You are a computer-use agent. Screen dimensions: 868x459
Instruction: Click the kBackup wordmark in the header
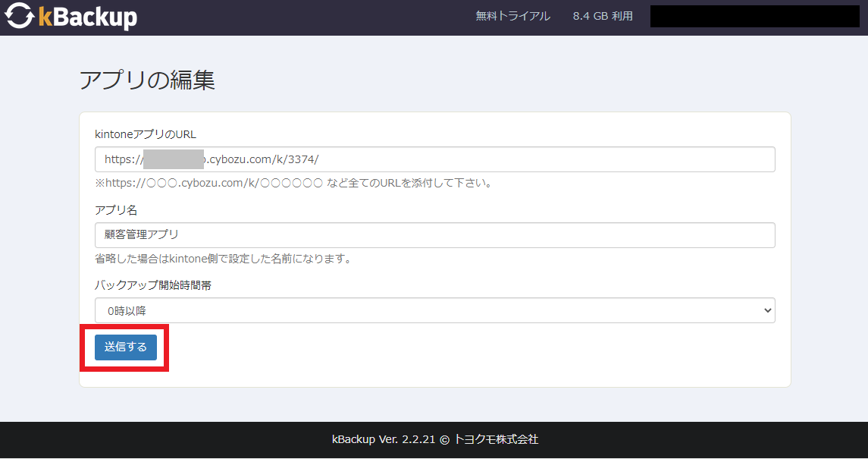tap(87, 17)
